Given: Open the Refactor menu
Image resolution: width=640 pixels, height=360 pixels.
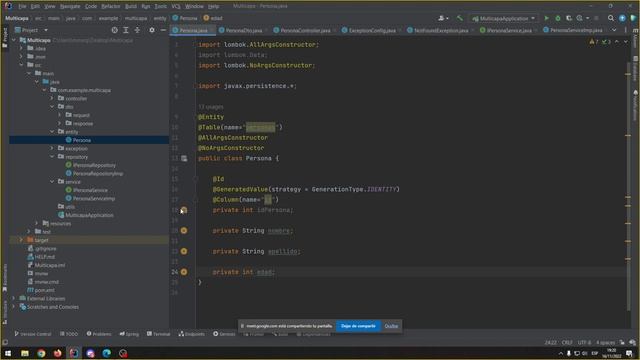Looking at the screenshot, I should pyautogui.click(x=111, y=6).
